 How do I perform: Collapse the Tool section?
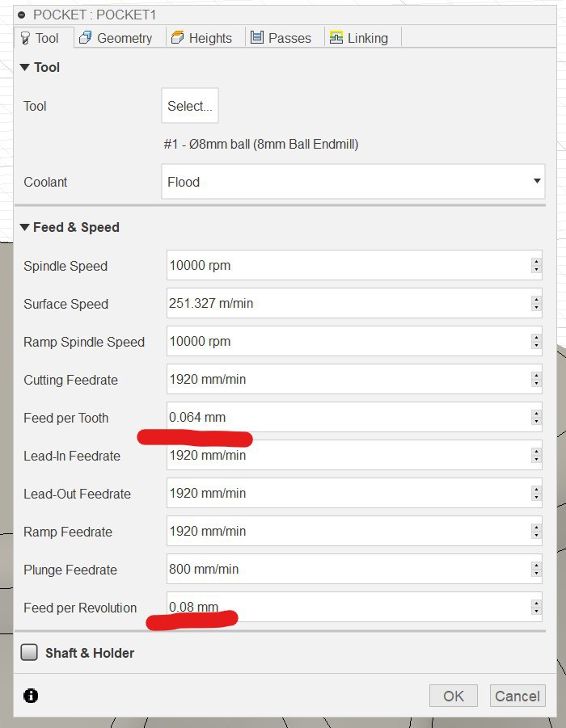[x=26, y=68]
